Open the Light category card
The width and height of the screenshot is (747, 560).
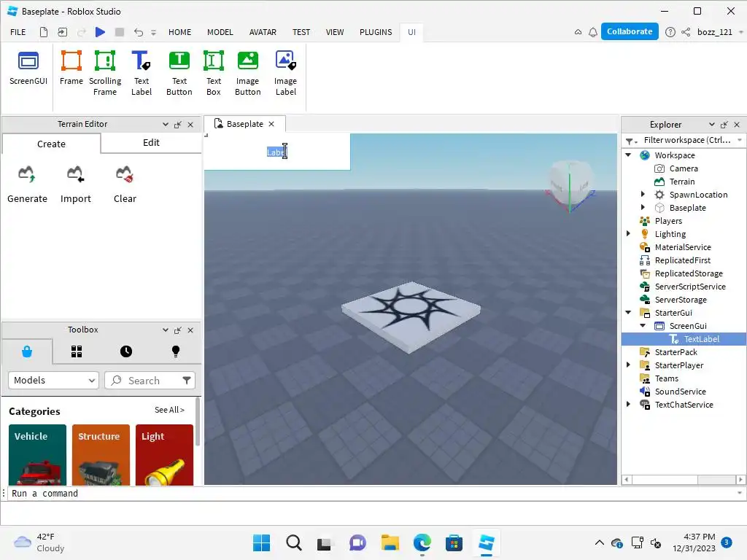(x=164, y=455)
